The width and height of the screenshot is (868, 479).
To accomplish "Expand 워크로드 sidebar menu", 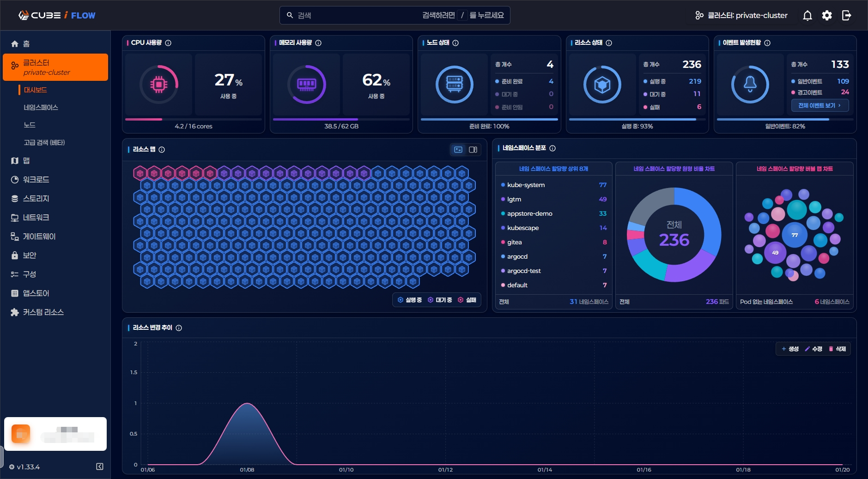I will [x=55, y=180].
